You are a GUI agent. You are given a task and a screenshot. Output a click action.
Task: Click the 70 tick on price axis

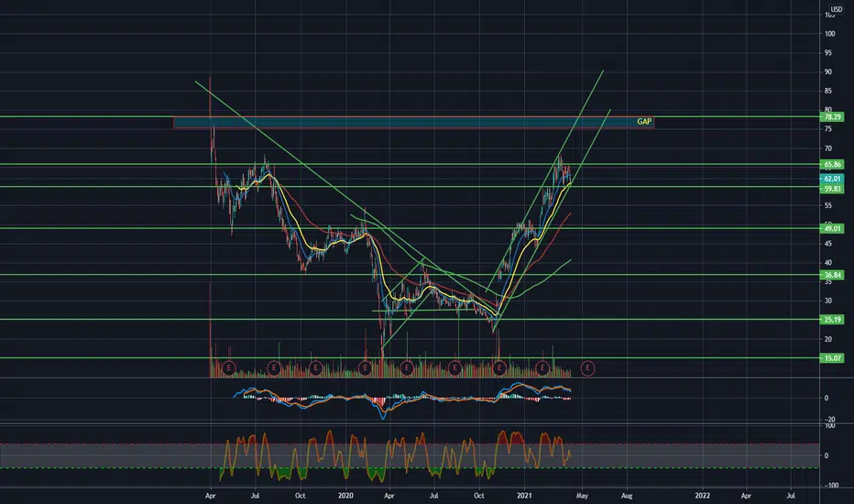(x=827, y=148)
